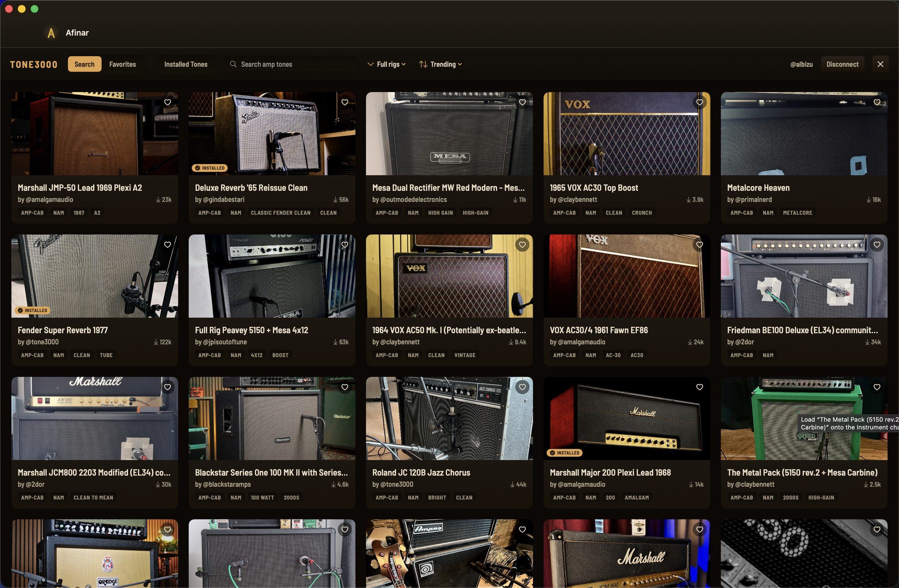This screenshot has height=588, width=899.
Task: Open the Trending sort dropdown
Action: (x=440, y=64)
